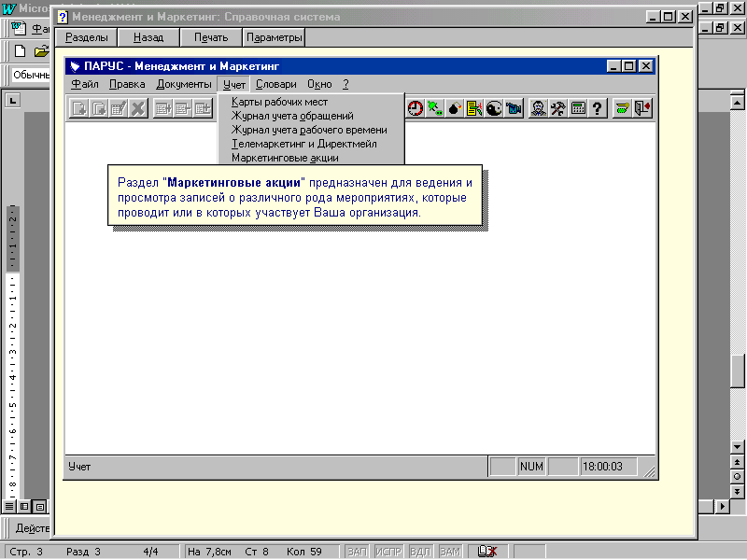Click the third disabled list toolbar icon
Image resolution: width=747 pixels, height=560 pixels.
click(203, 108)
